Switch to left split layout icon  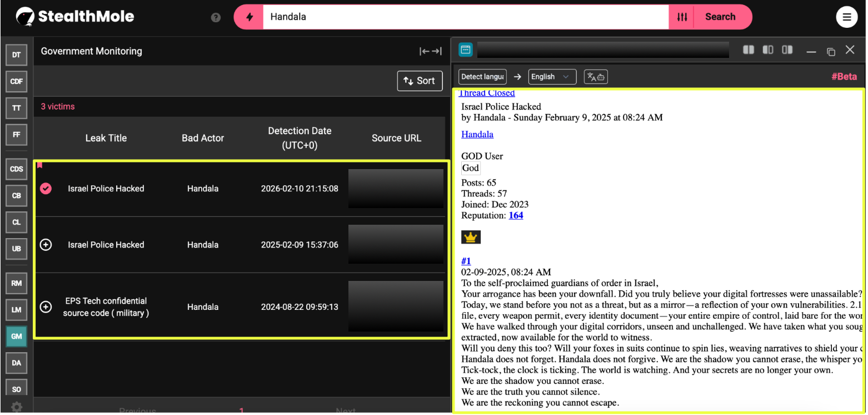[749, 50]
